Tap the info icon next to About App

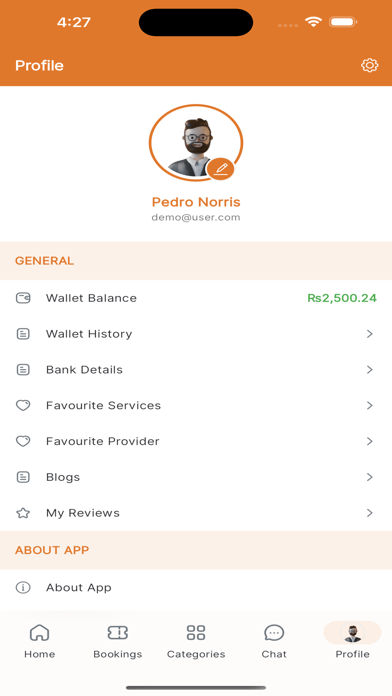pos(23,588)
